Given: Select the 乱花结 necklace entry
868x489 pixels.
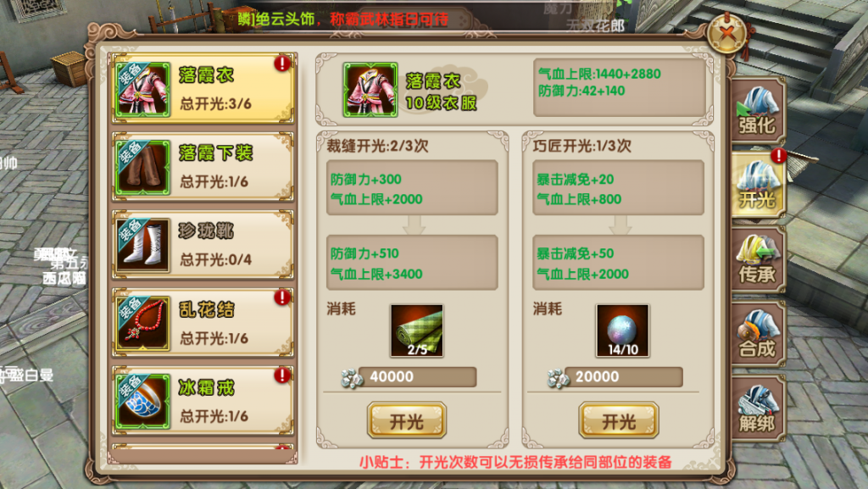Looking at the screenshot, I should [x=203, y=323].
